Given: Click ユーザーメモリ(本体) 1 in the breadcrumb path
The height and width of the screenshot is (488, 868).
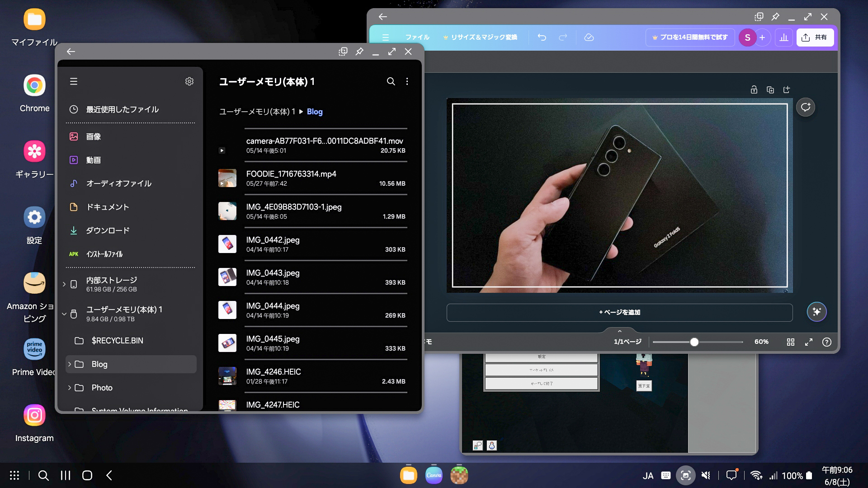Looking at the screenshot, I should pos(257,112).
